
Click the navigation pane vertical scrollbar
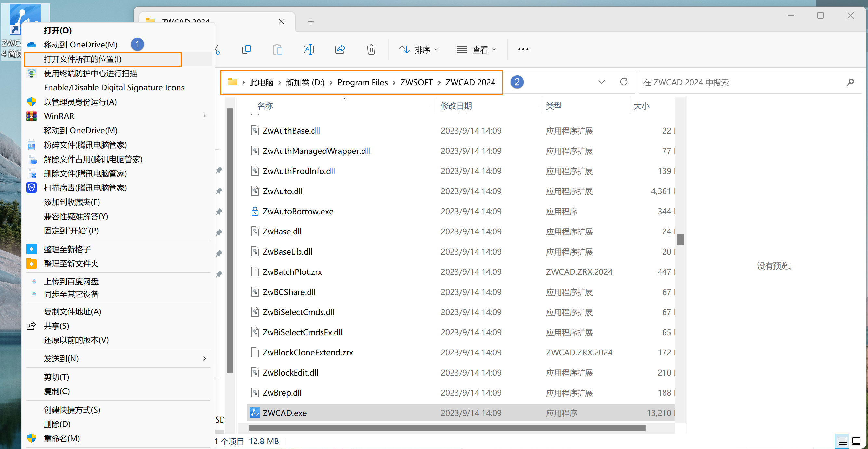(230, 240)
